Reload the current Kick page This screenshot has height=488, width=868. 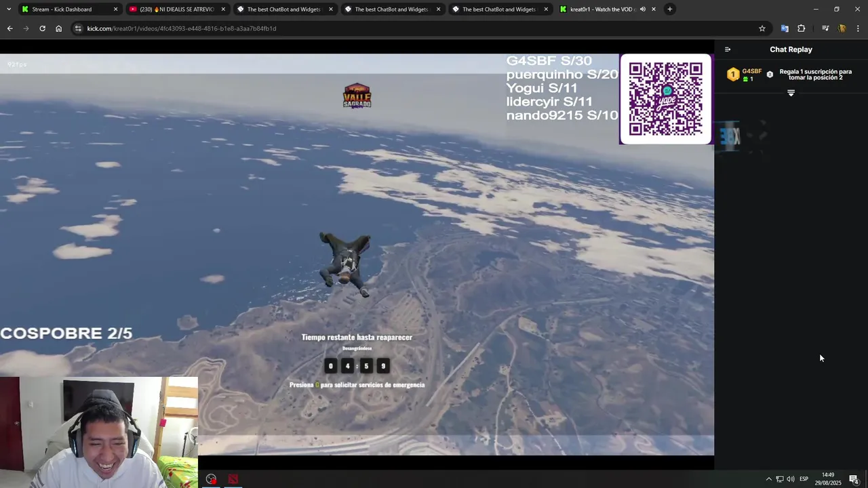42,28
